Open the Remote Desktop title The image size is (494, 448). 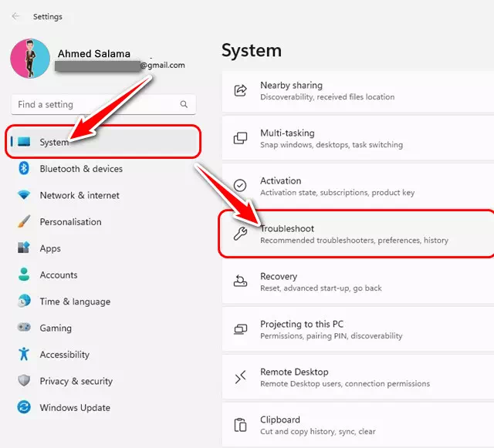click(294, 372)
